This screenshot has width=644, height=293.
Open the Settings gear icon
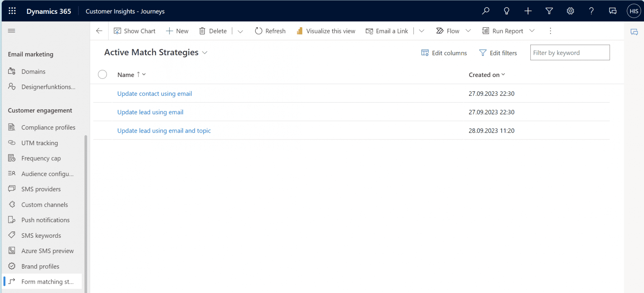pyautogui.click(x=570, y=11)
